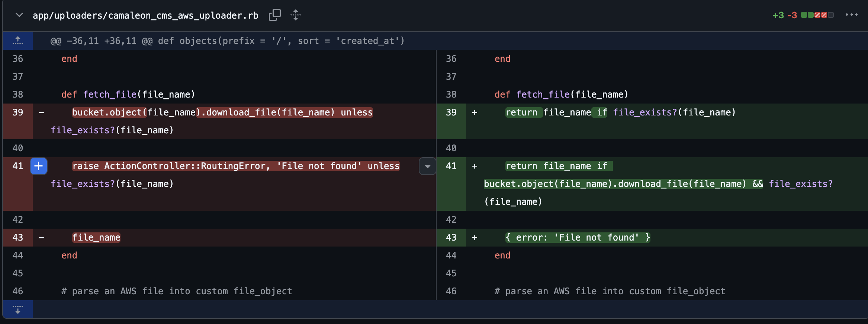
Task: Click 'end' on left line 44
Action: click(69, 255)
